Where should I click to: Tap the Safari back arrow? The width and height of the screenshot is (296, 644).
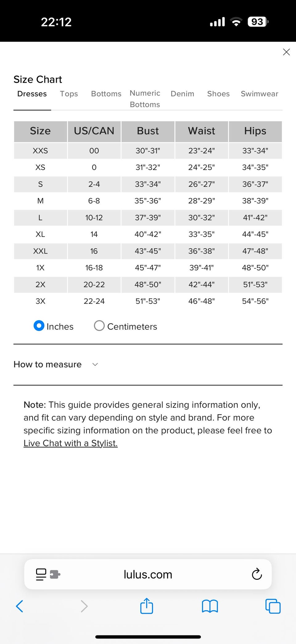coord(19,606)
